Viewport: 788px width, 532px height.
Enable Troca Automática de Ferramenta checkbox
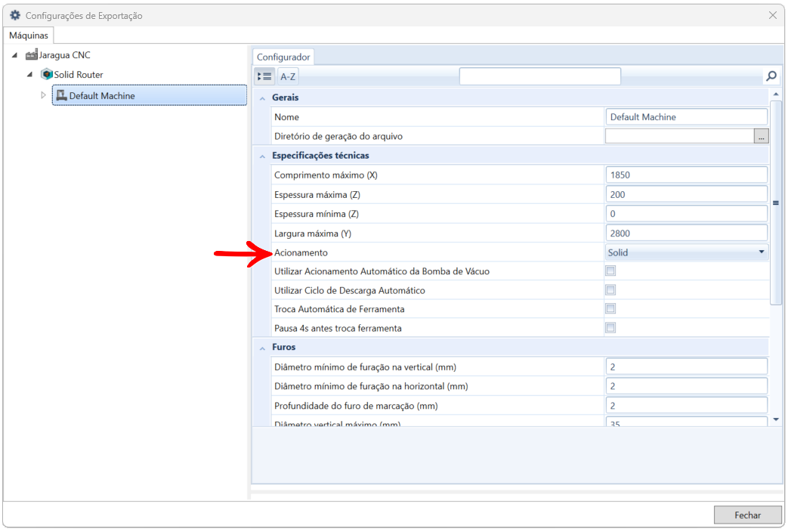[x=610, y=309]
